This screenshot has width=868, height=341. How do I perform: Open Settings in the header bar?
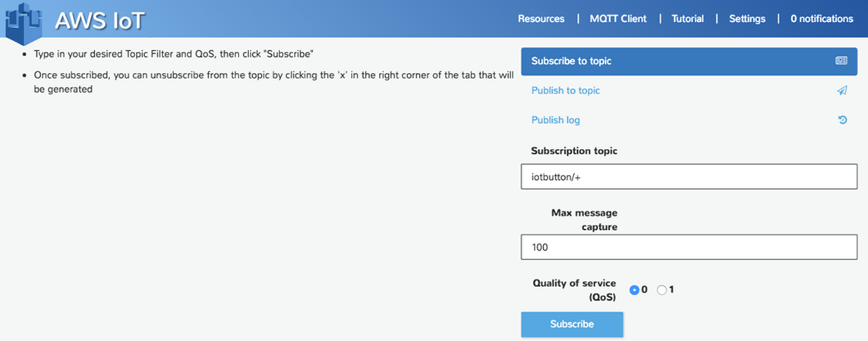pyautogui.click(x=747, y=19)
